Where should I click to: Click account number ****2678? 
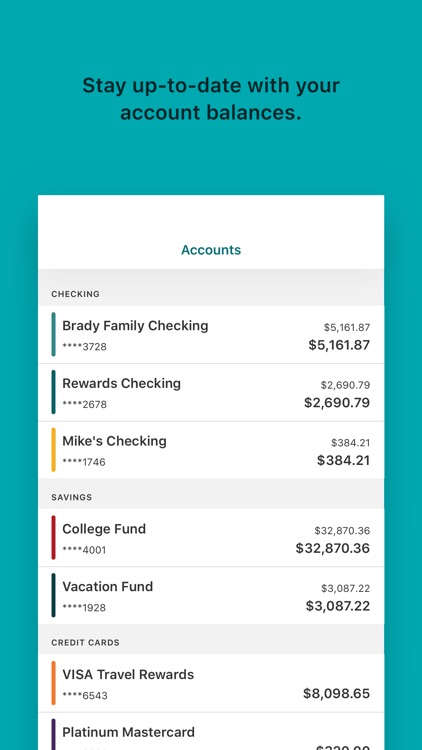coord(85,405)
